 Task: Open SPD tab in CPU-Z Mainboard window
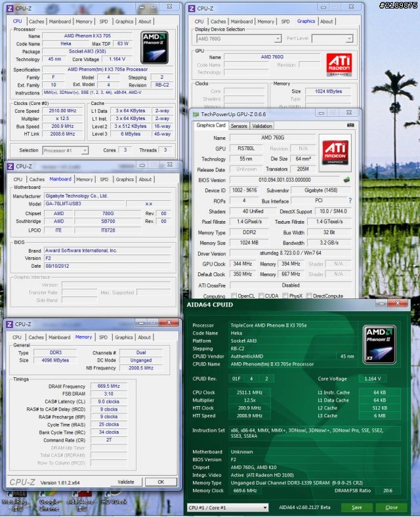click(104, 179)
